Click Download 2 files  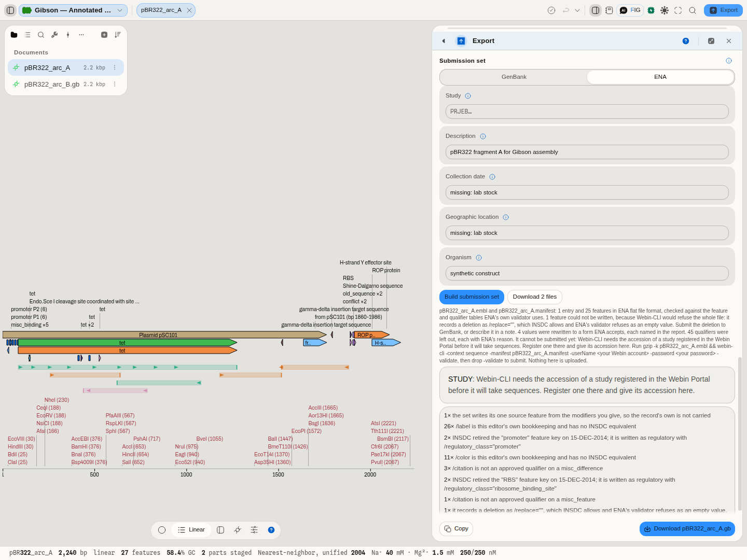[x=535, y=297]
